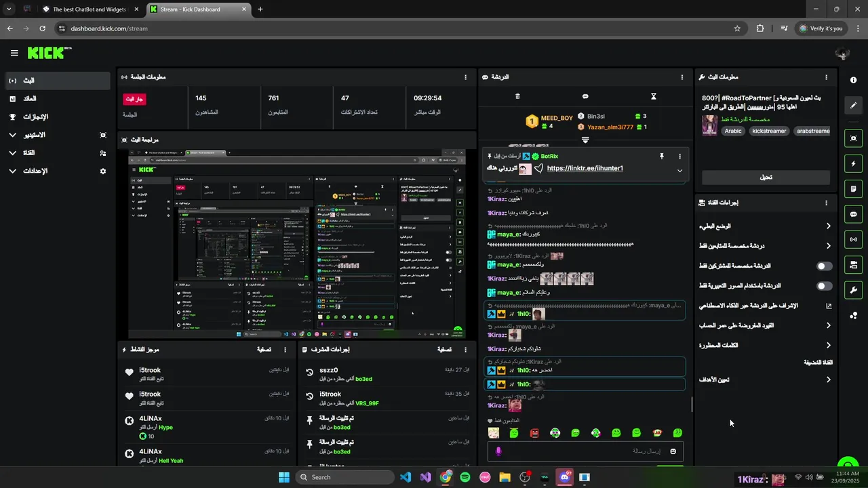Open the Stream item in the sidebar
This screenshot has width=868, height=488.
(x=58, y=81)
